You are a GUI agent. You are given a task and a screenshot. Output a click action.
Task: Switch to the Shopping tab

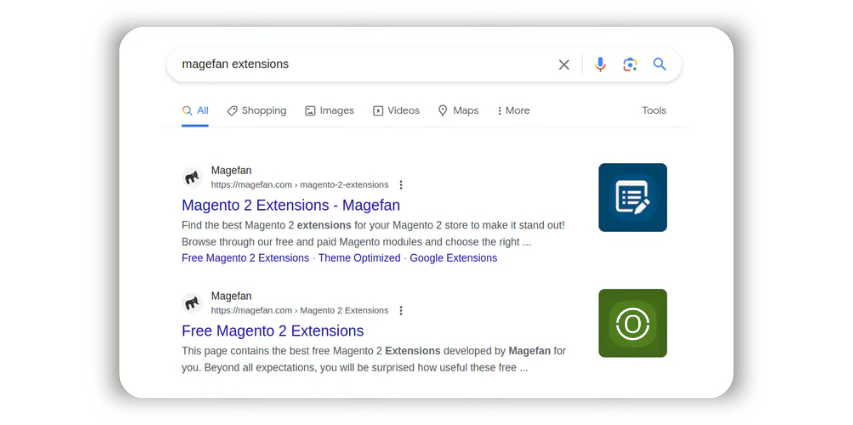[257, 110]
